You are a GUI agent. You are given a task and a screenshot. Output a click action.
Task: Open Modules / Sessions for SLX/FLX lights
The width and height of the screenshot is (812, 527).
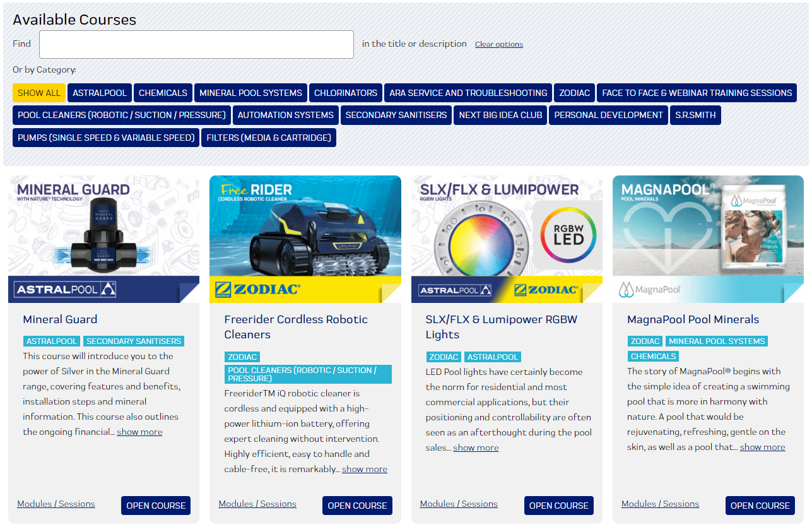click(459, 504)
